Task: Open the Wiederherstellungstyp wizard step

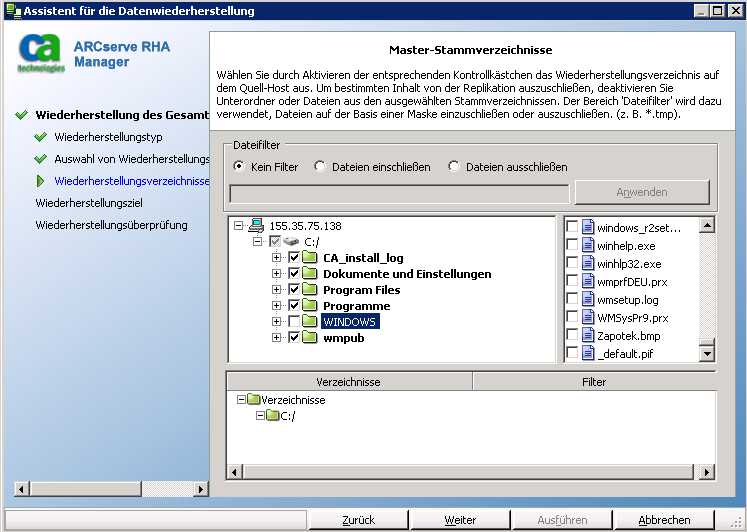Action: tap(108, 137)
